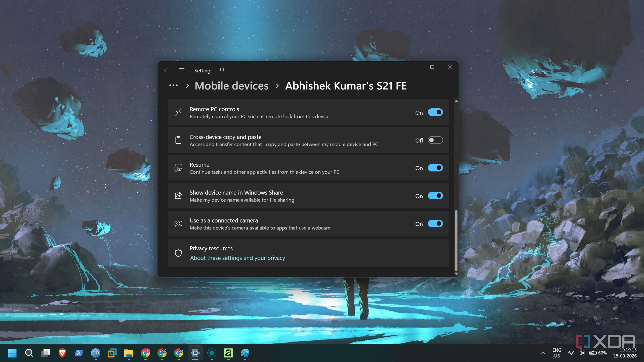
Task: Turn off Remote PC controls toggle
Action: tap(435, 112)
